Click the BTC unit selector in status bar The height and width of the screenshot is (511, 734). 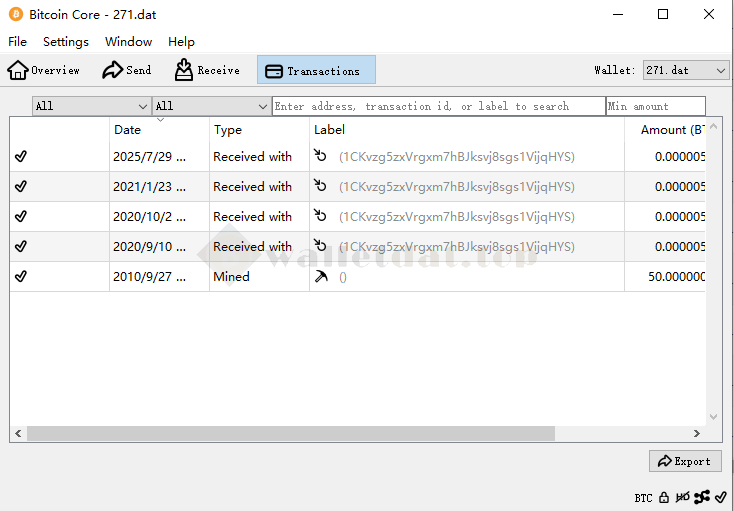pyautogui.click(x=643, y=497)
